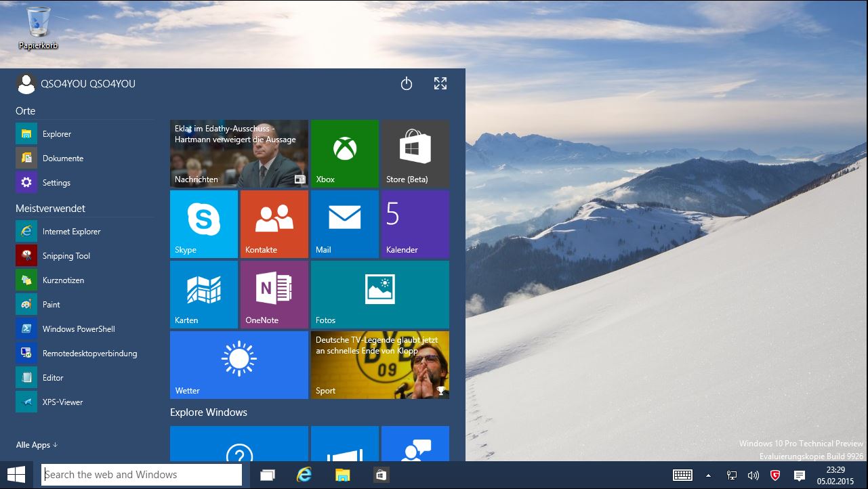Open the Wetter weather tile
The image size is (868, 489).
coord(239,365)
